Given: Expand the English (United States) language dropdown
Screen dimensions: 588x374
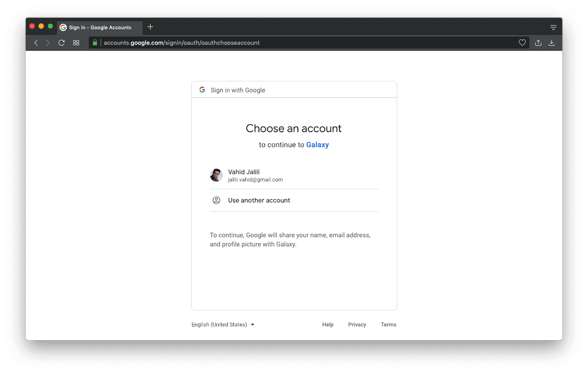Looking at the screenshot, I should (x=223, y=325).
